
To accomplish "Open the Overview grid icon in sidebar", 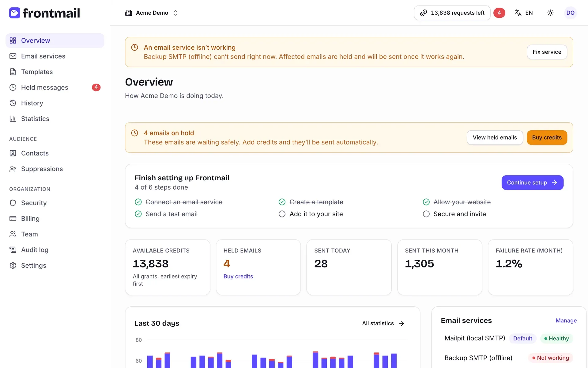I will (x=13, y=40).
